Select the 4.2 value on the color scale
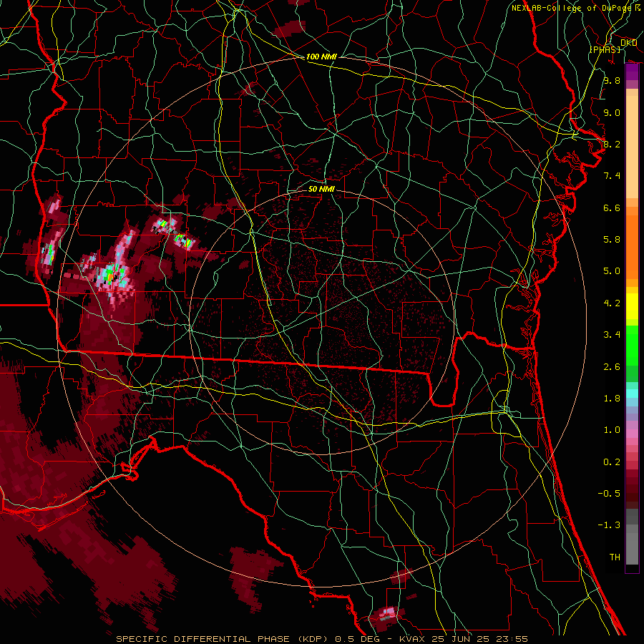The height and width of the screenshot is (644, 644). [612, 303]
